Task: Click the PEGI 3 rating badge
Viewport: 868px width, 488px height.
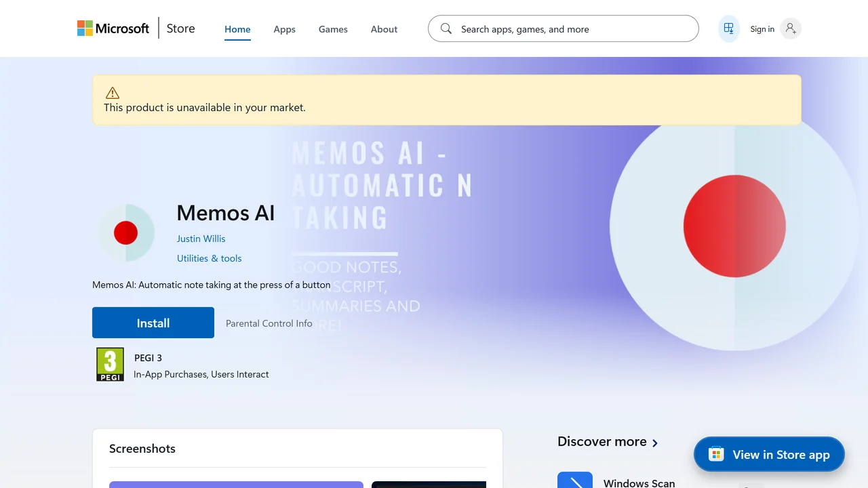Action: [110, 365]
